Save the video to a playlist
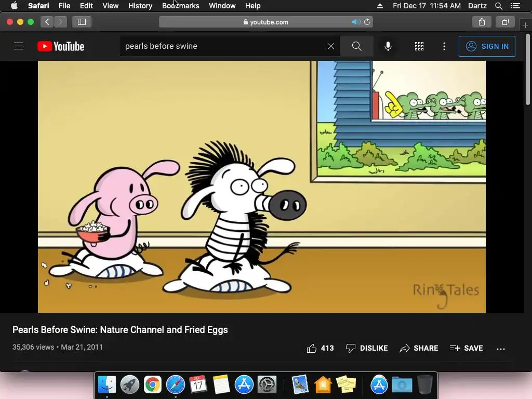 466,348
